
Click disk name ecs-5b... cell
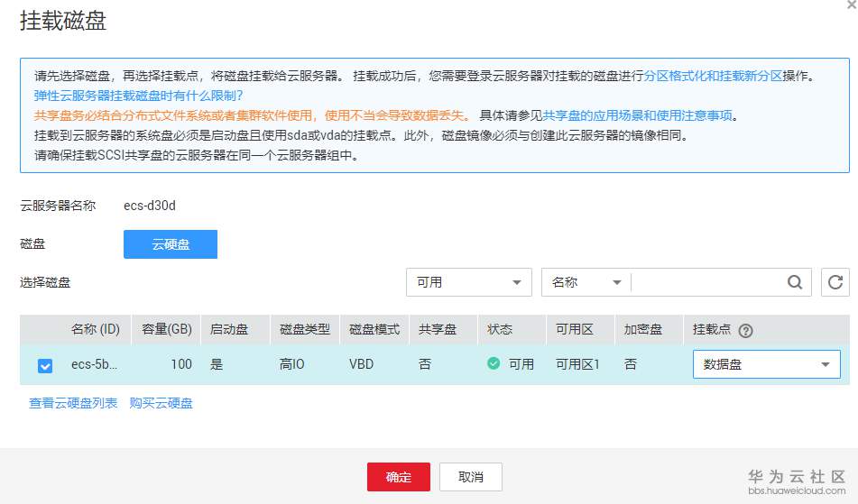(94, 364)
